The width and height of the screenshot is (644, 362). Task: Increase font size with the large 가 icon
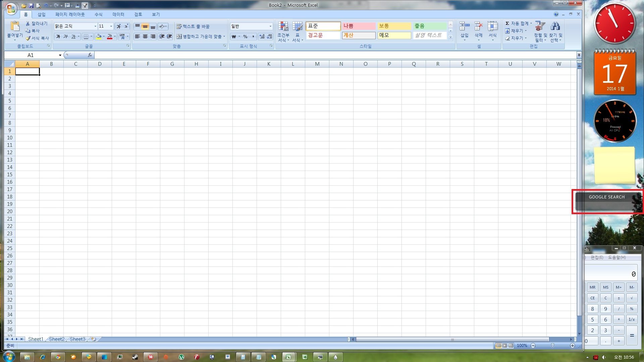point(118,26)
